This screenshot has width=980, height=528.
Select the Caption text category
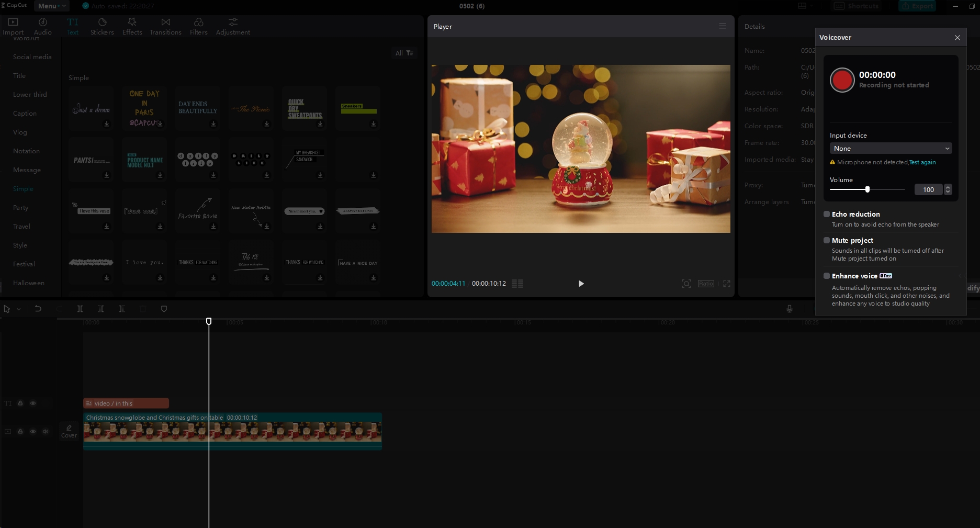point(25,114)
